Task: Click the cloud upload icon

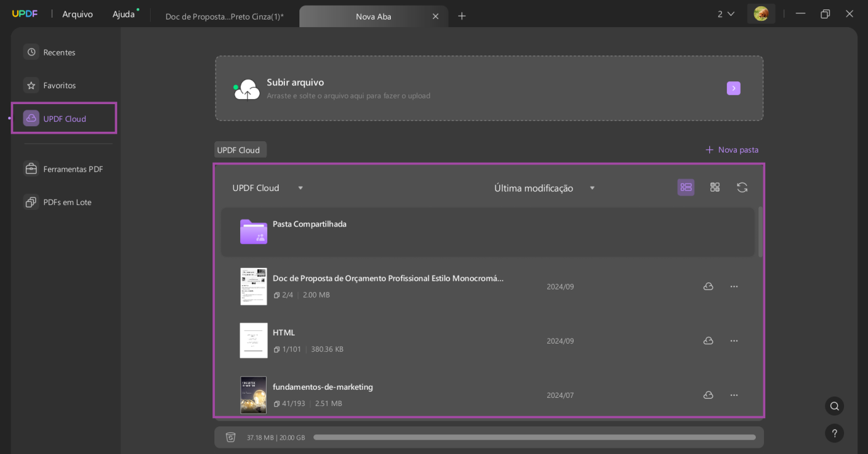Action: click(246, 89)
